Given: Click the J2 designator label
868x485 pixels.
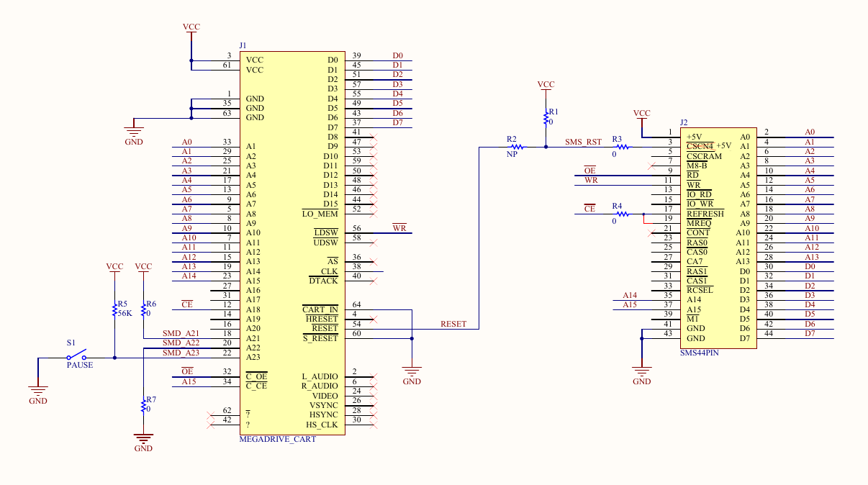Looking at the screenshot, I should point(684,122).
